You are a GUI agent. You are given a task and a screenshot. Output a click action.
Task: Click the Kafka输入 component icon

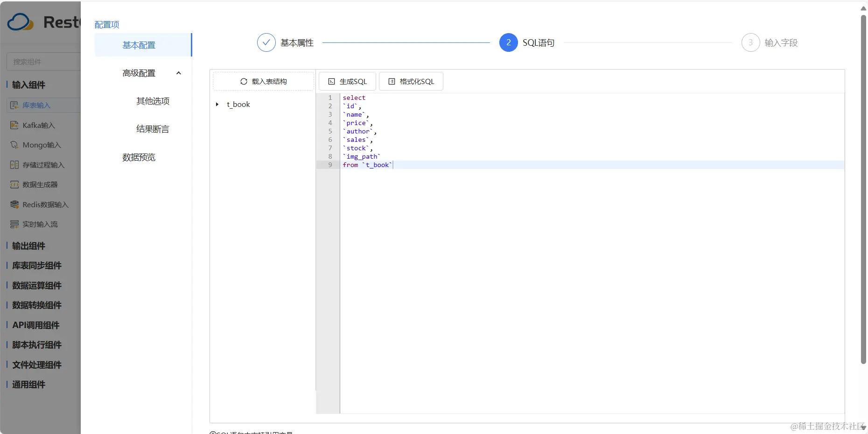14,125
